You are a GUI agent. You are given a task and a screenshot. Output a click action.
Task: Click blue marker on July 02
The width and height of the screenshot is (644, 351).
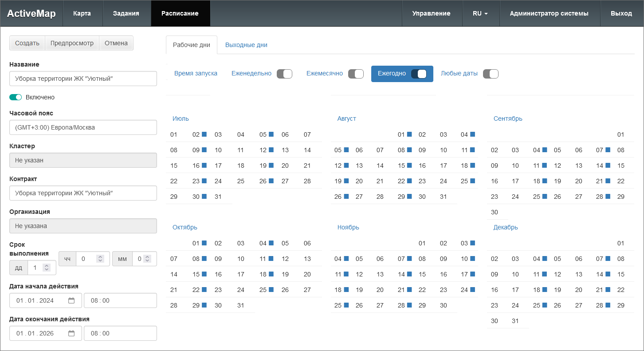204,134
